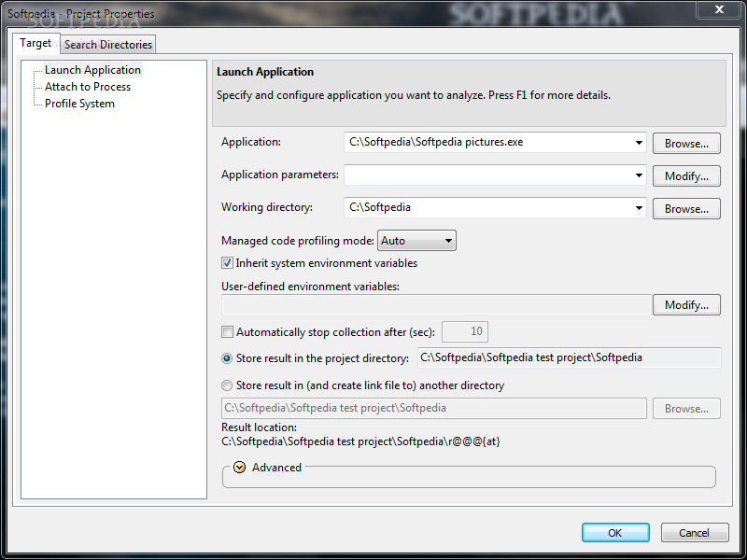Switch to the Search Directories tab
The width and height of the screenshot is (747, 560).
coord(108,44)
